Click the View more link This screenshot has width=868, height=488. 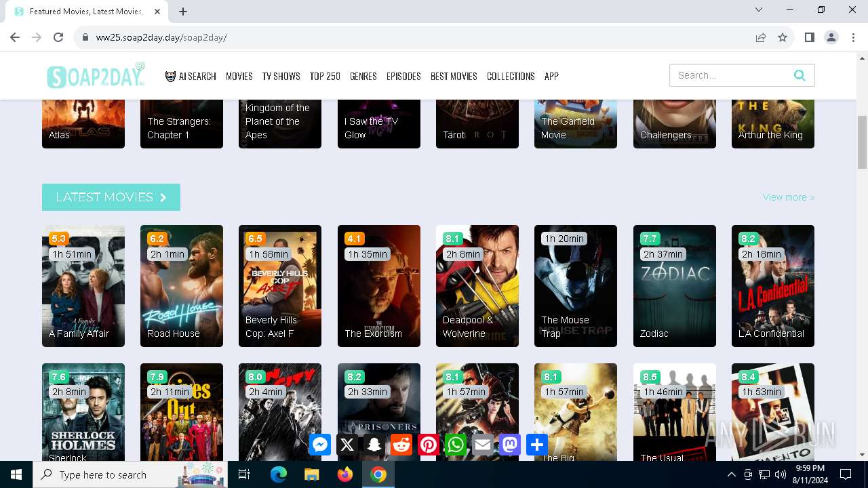[x=789, y=197]
